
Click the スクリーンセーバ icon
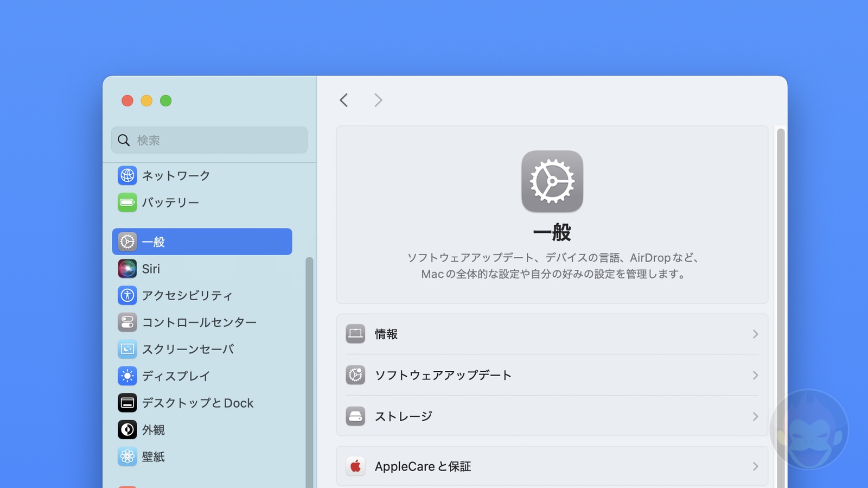127,349
